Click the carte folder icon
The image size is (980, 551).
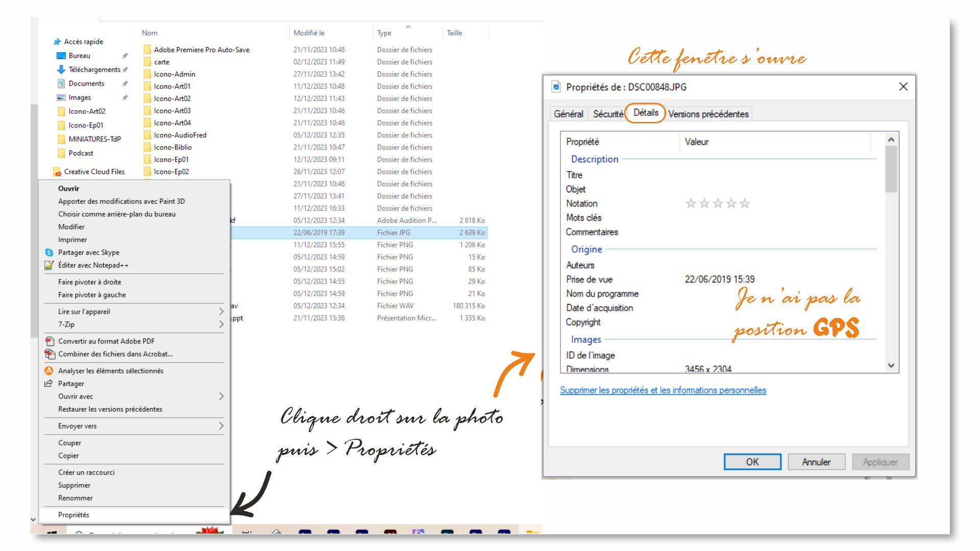coord(148,62)
